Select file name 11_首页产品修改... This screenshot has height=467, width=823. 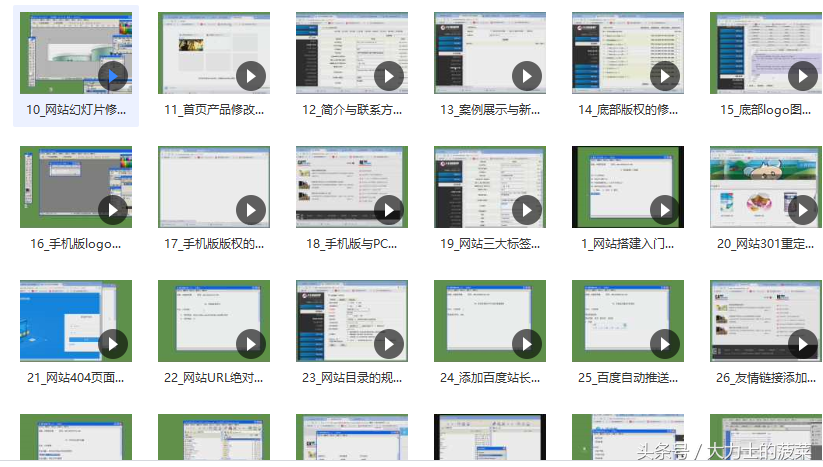tap(214, 110)
